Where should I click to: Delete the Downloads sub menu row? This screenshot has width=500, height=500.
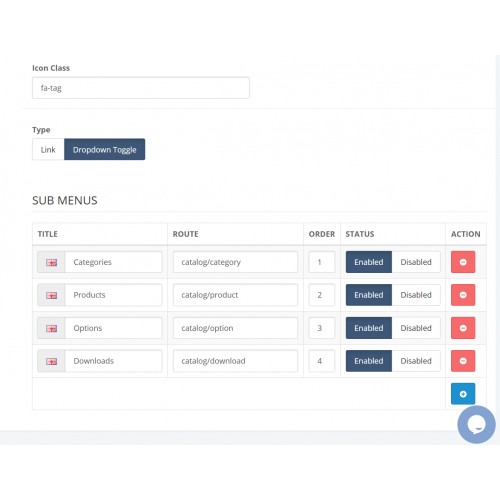[x=463, y=361]
